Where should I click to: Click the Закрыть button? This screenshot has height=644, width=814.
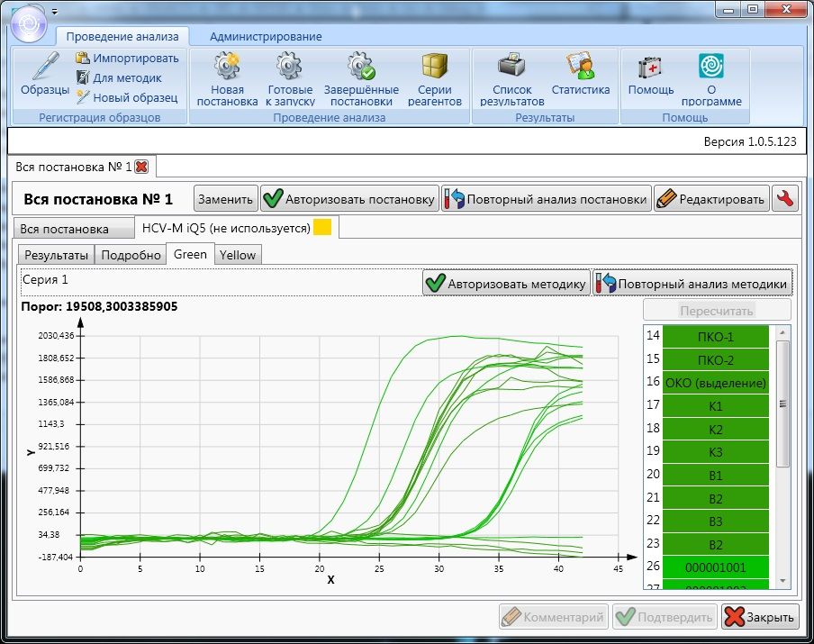pyautogui.click(x=760, y=617)
